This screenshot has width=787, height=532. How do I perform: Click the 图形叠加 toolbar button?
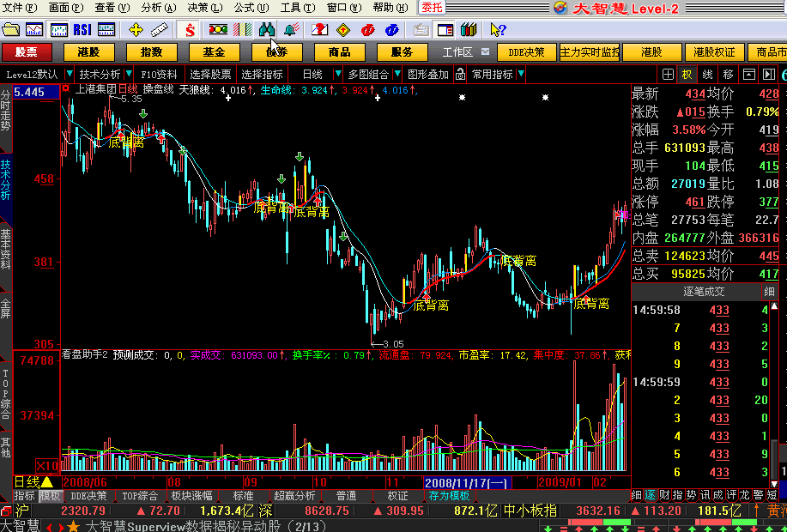(428, 75)
